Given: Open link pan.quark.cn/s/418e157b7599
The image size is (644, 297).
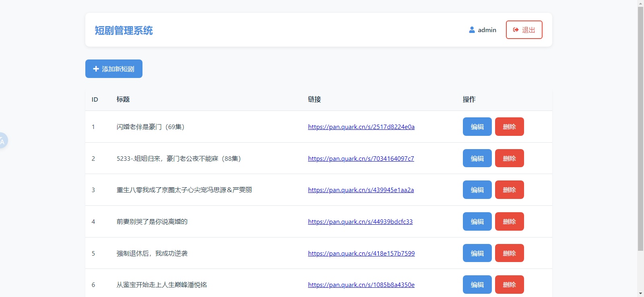Looking at the screenshot, I should coord(361,254).
